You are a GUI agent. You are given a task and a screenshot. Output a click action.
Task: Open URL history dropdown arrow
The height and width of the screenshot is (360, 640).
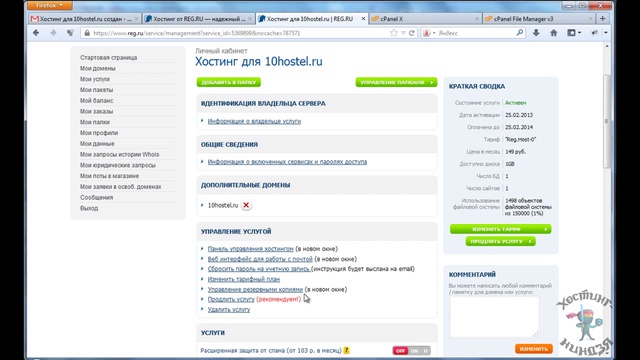403,33
